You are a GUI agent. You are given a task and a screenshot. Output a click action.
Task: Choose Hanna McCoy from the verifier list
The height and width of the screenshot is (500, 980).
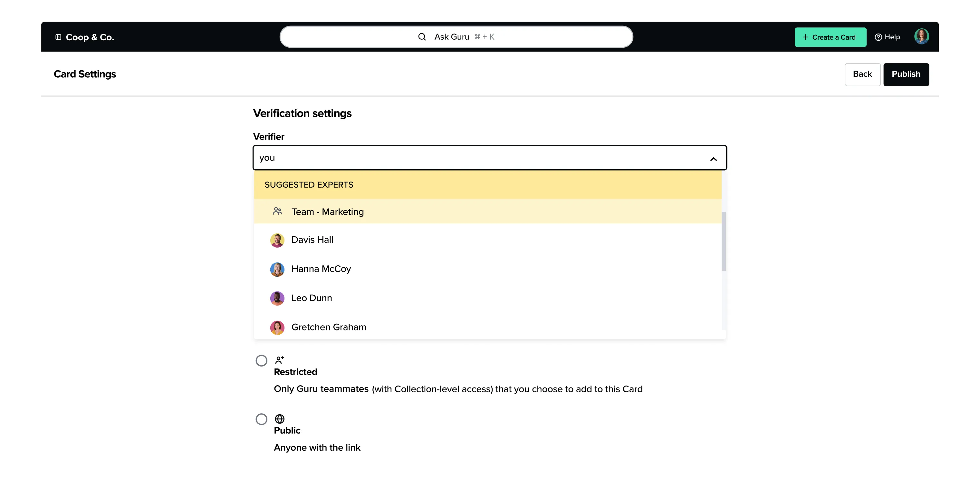(x=321, y=269)
